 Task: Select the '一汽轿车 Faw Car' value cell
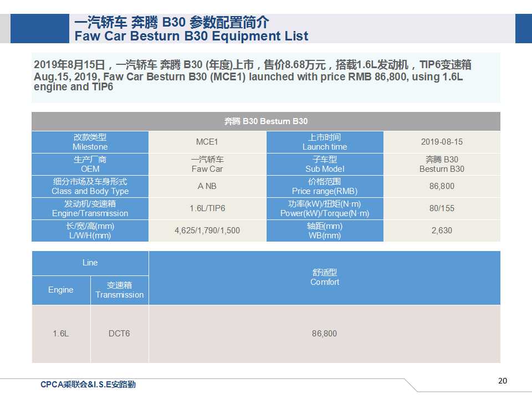click(x=207, y=164)
